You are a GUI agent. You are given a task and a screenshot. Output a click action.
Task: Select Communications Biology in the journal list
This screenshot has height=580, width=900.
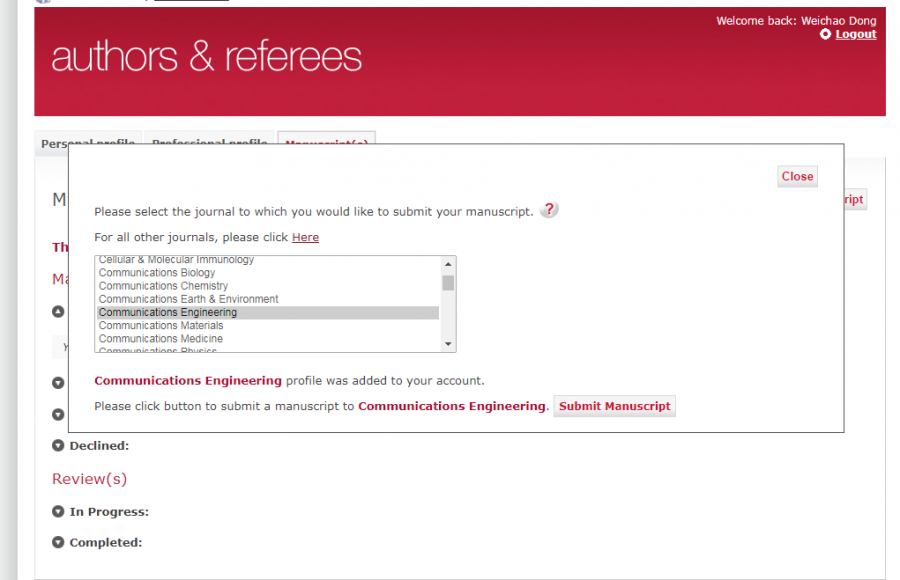point(268,272)
